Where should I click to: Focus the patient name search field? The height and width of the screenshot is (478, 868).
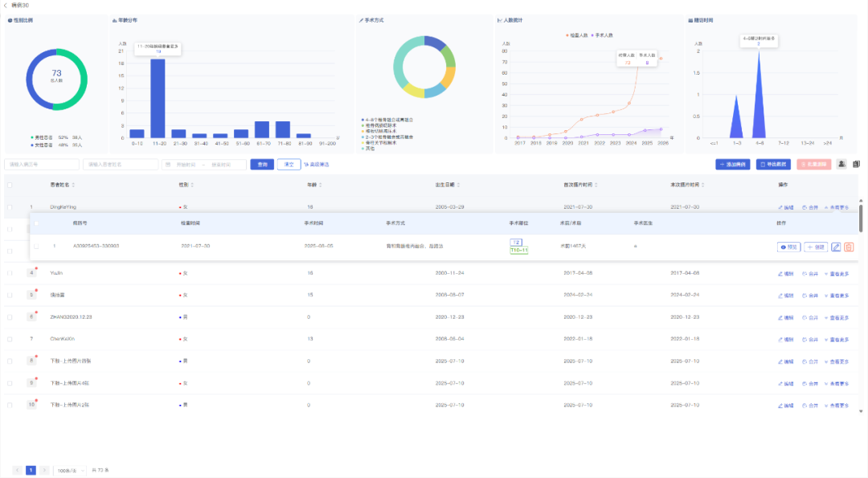click(121, 165)
